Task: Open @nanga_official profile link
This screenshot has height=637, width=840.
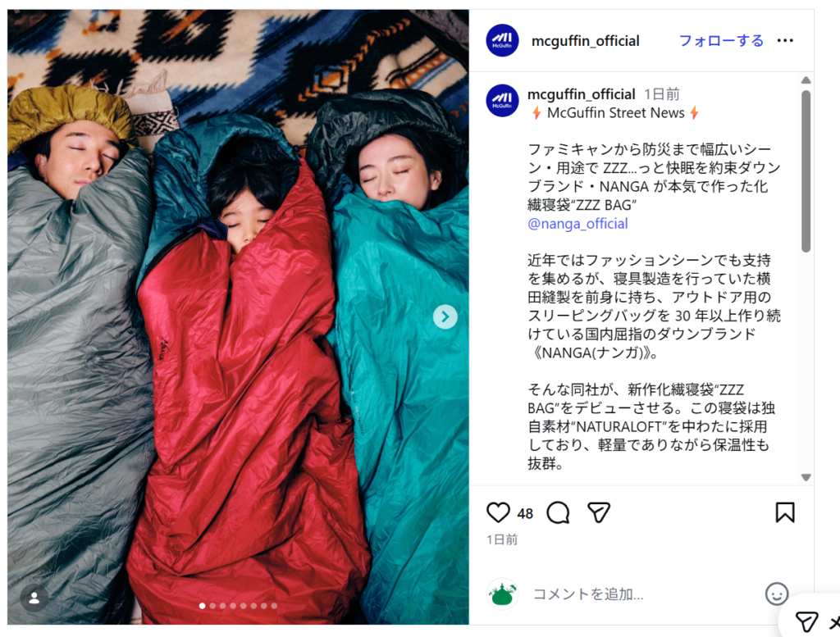Action: click(577, 223)
